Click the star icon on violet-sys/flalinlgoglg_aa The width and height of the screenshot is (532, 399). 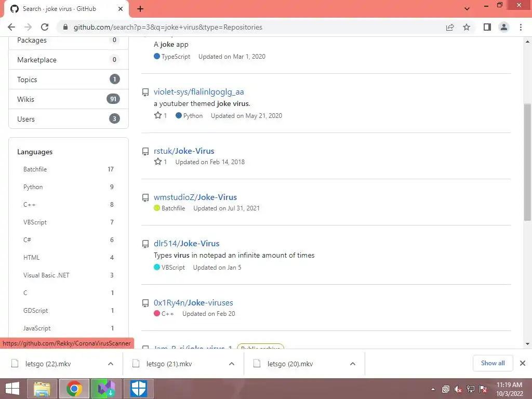coord(158,115)
